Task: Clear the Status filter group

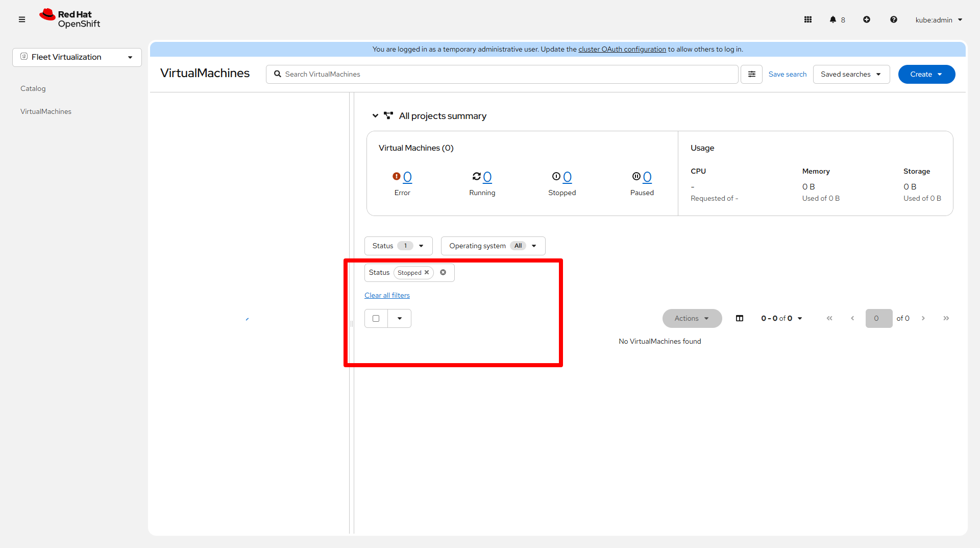Action: coord(443,272)
